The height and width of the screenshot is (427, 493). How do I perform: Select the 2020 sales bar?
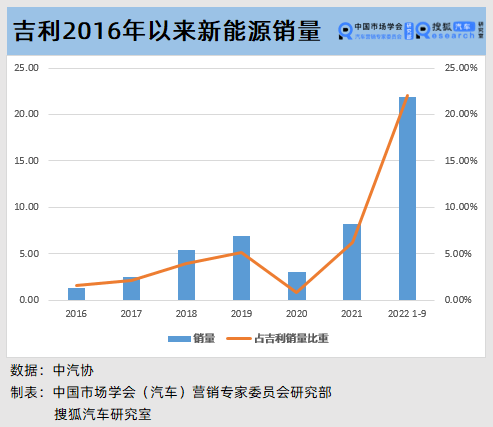297,286
